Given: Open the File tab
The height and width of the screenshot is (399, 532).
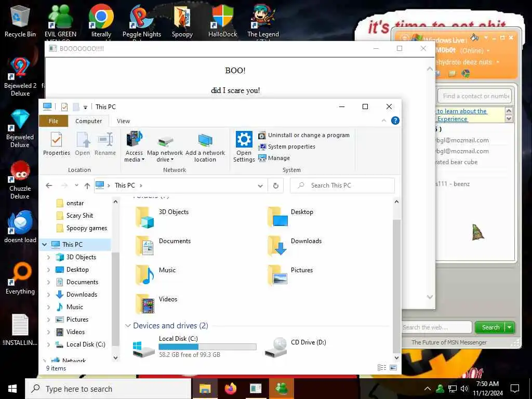Looking at the screenshot, I should click(54, 121).
